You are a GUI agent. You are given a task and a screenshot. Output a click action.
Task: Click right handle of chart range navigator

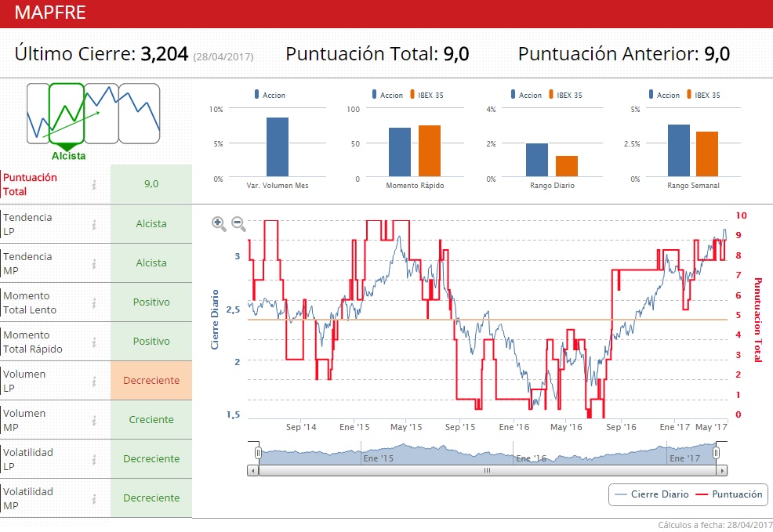[x=717, y=453]
